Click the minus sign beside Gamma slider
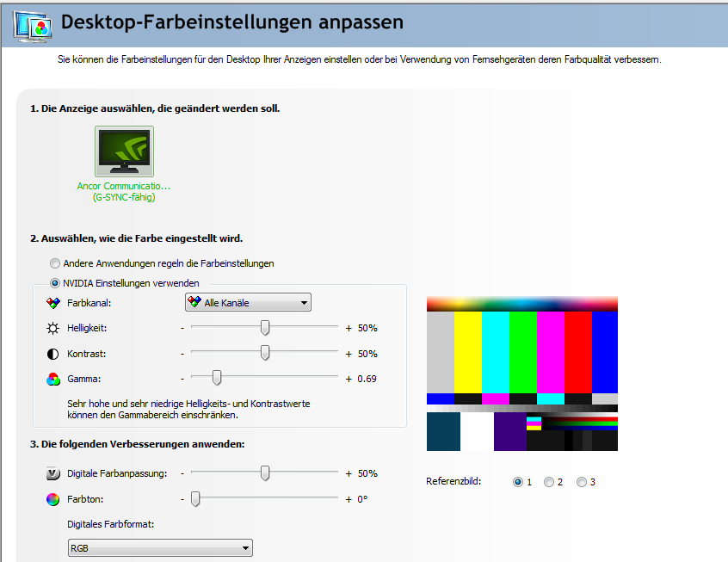The height and width of the screenshot is (562, 728). (182, 379)
